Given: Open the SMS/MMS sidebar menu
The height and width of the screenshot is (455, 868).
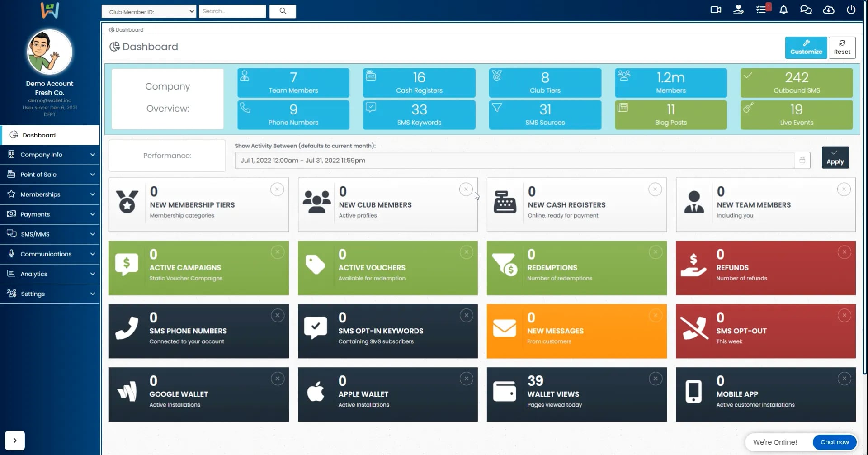Looking at the screenshot, I should 50,234.
